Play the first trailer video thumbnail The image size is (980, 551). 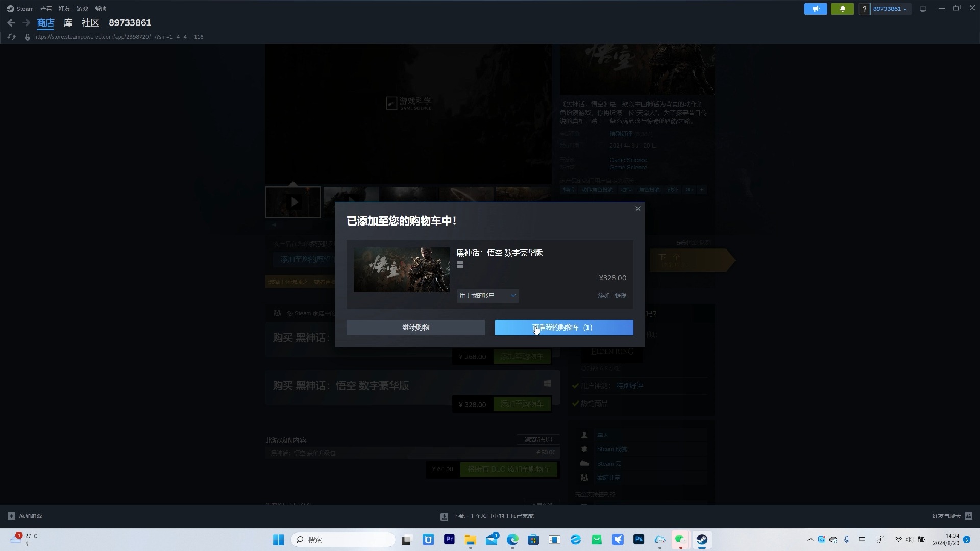coord(293,202)
